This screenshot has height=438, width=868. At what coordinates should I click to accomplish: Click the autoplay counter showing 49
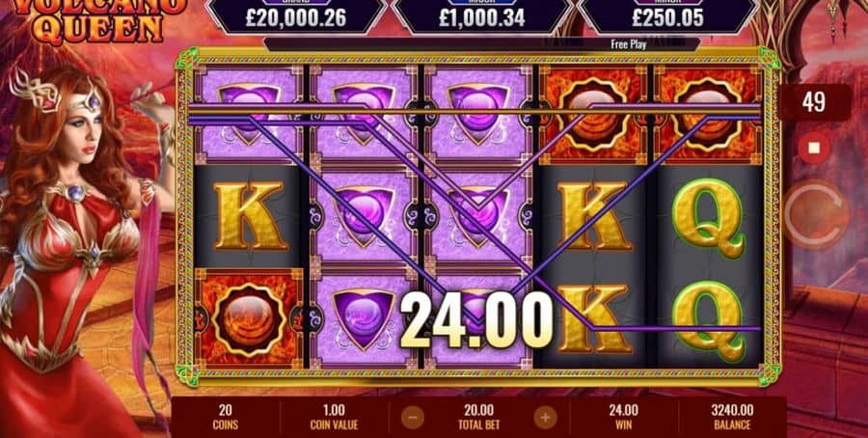point(814,102)
